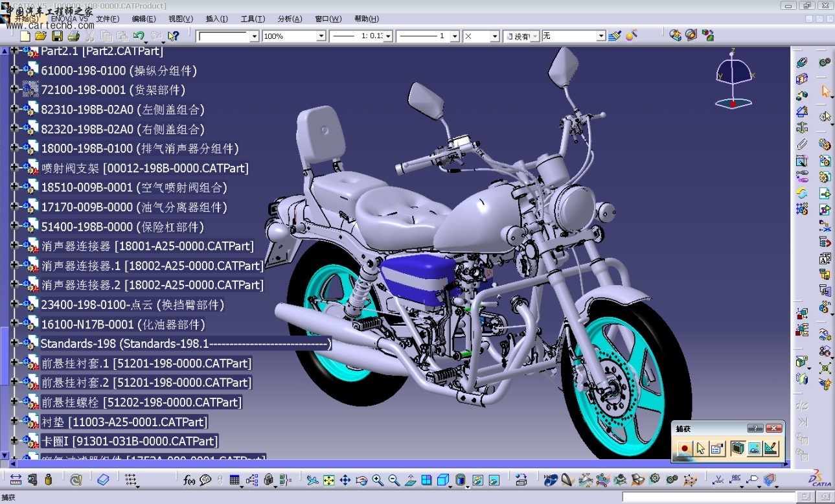Click the Swap Visible Space icon
The width and height of the screenshot is (835, 504).
coord(494,480)
